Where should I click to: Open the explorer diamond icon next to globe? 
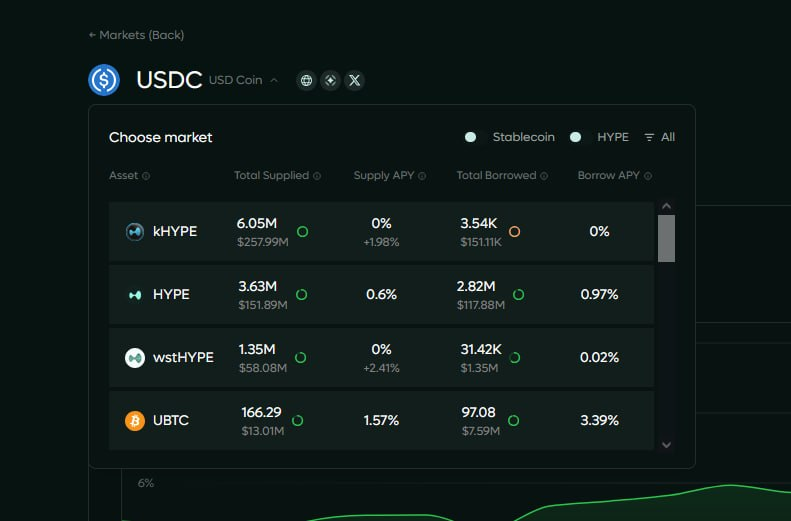(x=330, y=80)
